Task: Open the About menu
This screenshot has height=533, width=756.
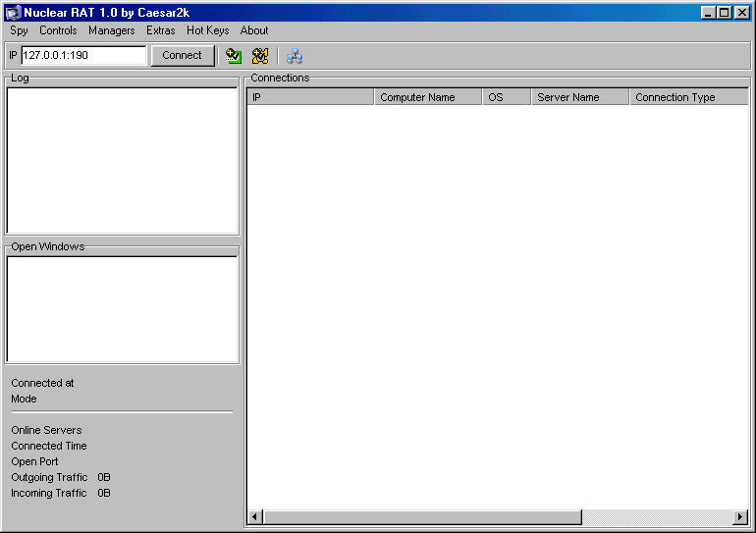Action: (x=254, y=30)
